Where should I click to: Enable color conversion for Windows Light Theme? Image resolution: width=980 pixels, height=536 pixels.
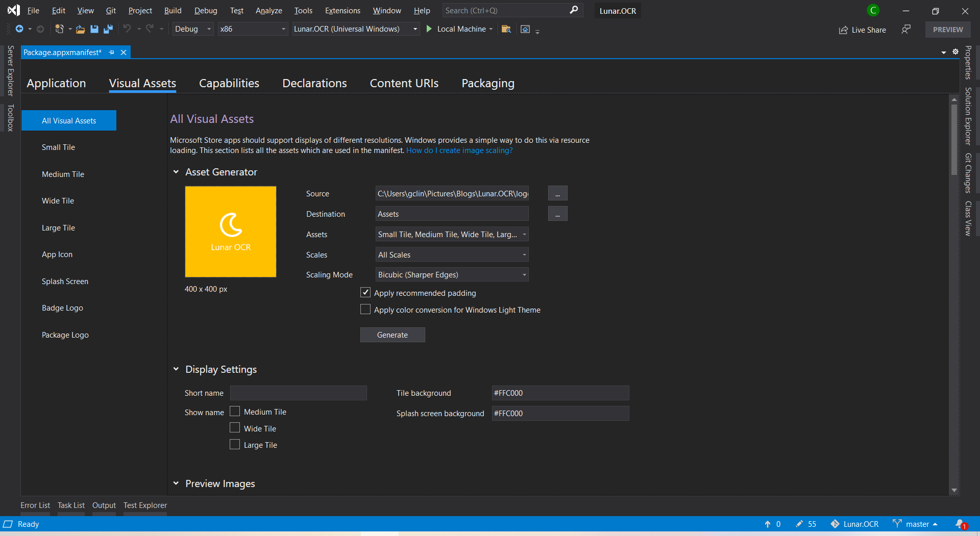[365, 310]
